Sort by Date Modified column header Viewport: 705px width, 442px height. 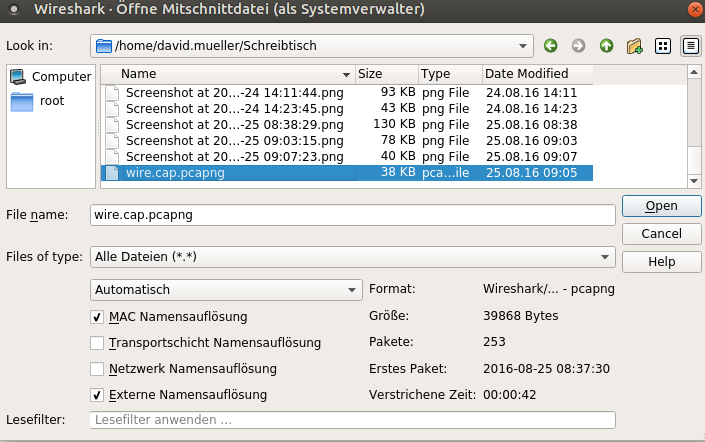538,74
